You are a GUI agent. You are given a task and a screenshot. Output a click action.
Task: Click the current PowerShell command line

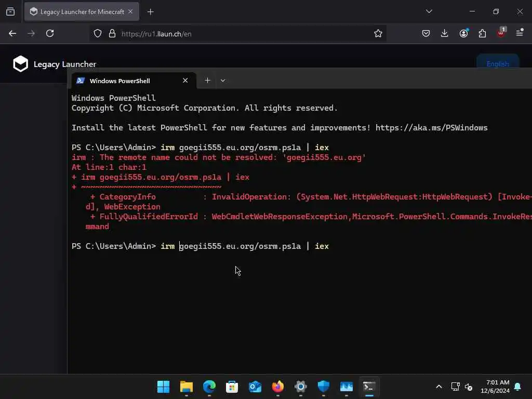[200, 246]
